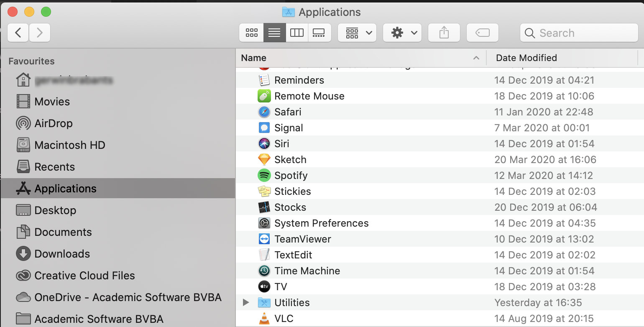Click the date 7 Mar 2020 at 00:01
This screenshot has width=644, height=327.
pos(542,128)
